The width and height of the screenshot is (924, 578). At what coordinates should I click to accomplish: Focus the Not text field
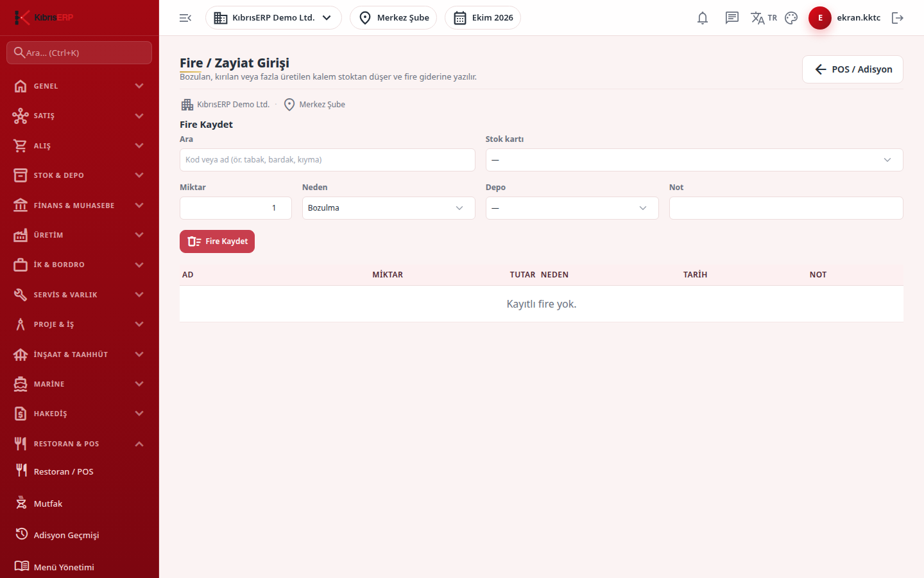click(786, 208)
